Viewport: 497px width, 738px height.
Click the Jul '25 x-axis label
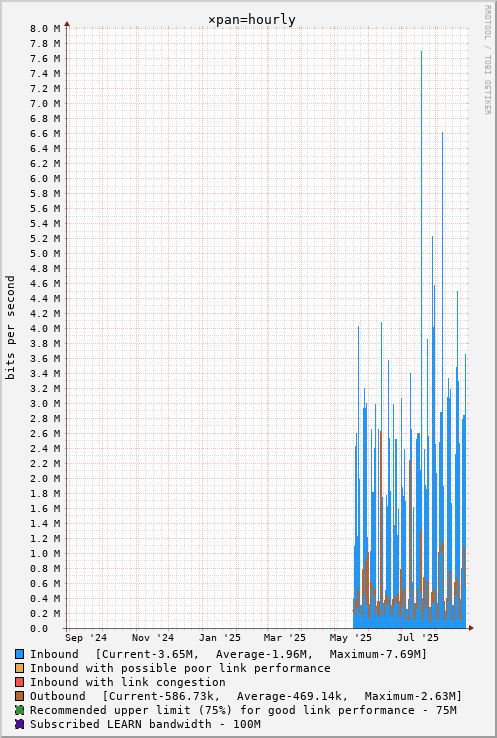(418, 638)
